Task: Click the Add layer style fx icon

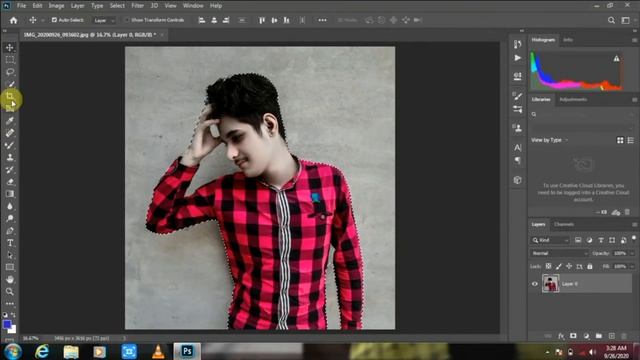Action: coord(561,336)
